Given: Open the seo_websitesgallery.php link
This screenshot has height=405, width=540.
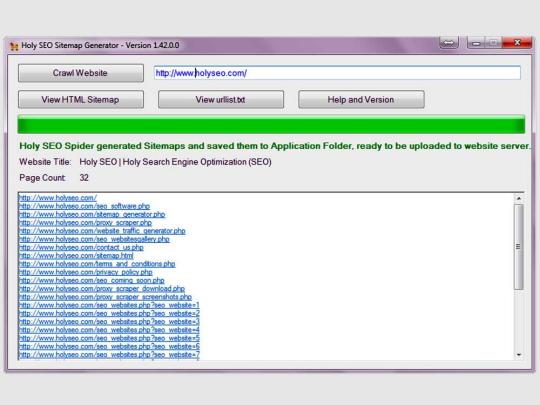Looking at the screenshot, I should coord(94,239).
